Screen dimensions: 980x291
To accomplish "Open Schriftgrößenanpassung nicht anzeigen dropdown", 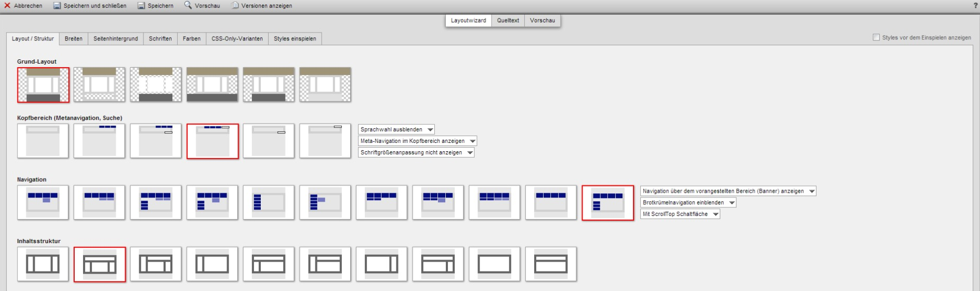I will pos(416,152).
